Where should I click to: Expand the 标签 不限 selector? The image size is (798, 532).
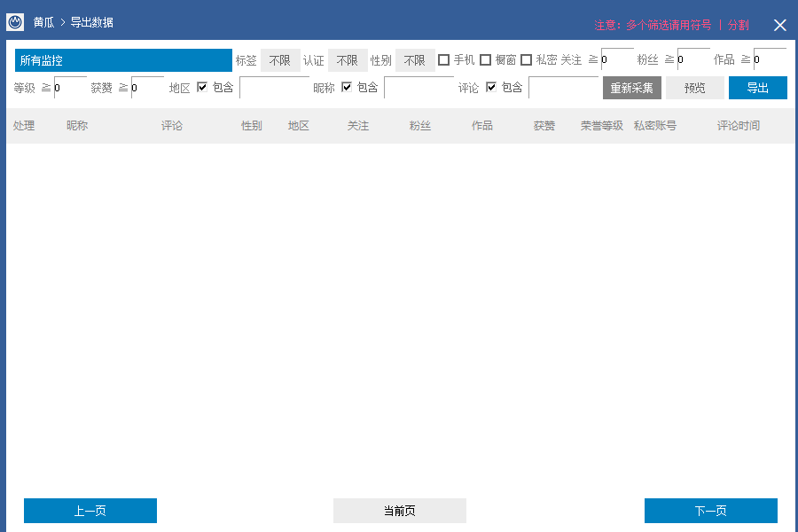280,60
